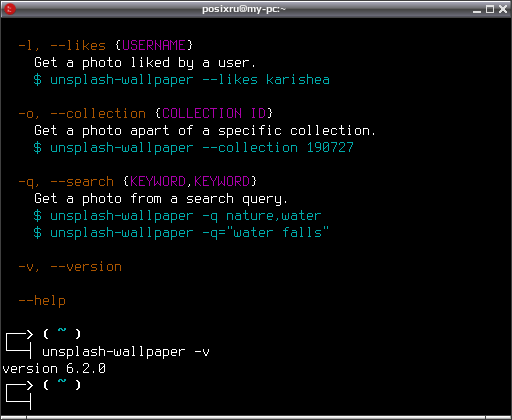Click 'Get a photo from a search query.' line

click(161, 199)
